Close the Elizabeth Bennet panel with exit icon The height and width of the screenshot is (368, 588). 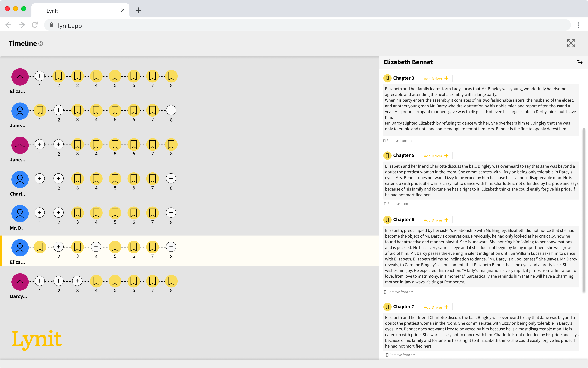(579, 63)
